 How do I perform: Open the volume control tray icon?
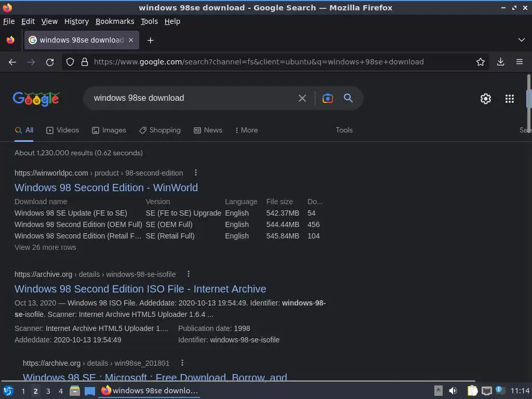(x=453, y=391)
